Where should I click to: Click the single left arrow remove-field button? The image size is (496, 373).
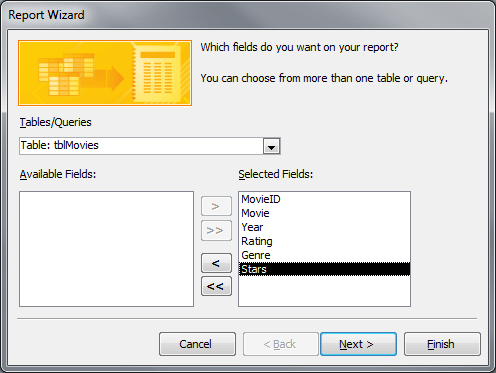point(216,263)
